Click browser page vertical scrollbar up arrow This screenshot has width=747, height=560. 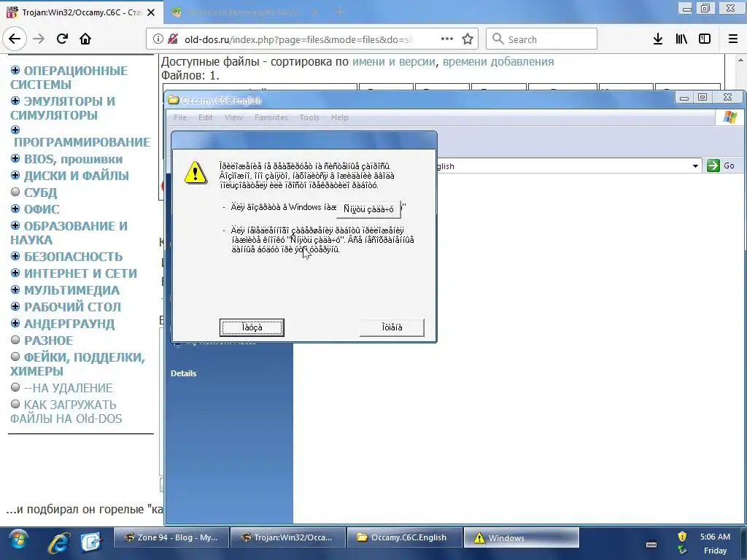point(740,60)
